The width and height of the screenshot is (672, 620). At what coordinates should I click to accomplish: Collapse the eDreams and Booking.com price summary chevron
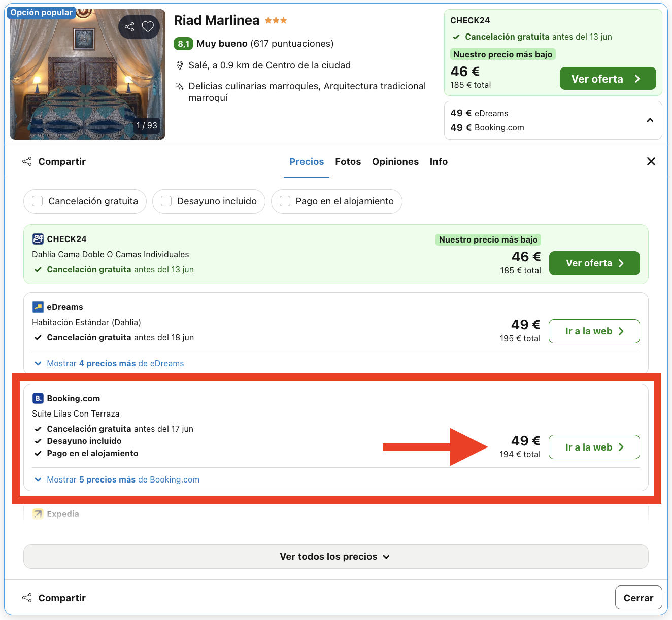(x=650, y=120)
